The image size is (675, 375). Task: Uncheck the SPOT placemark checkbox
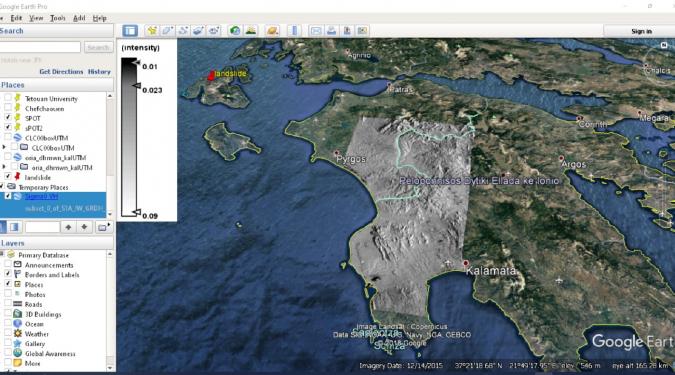tap(8, 118)
